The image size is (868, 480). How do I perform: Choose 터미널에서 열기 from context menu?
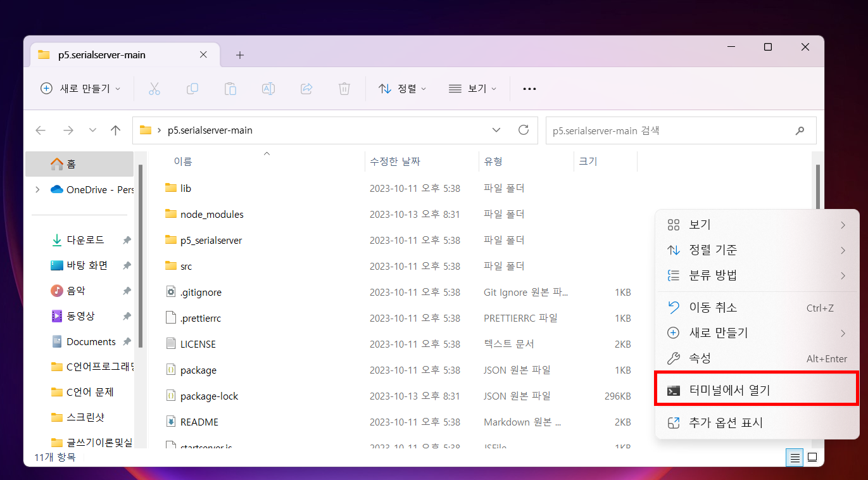(x=757, y=391)
